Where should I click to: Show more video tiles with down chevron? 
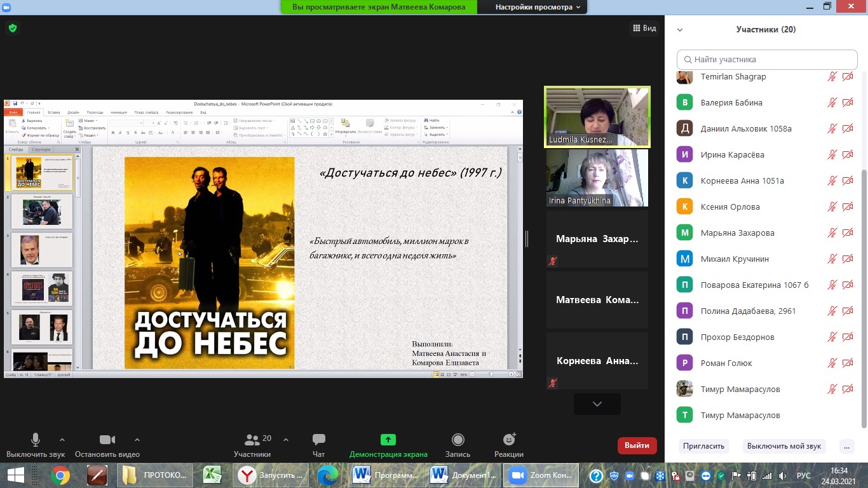pyautogui.click(x=597, y=403)
